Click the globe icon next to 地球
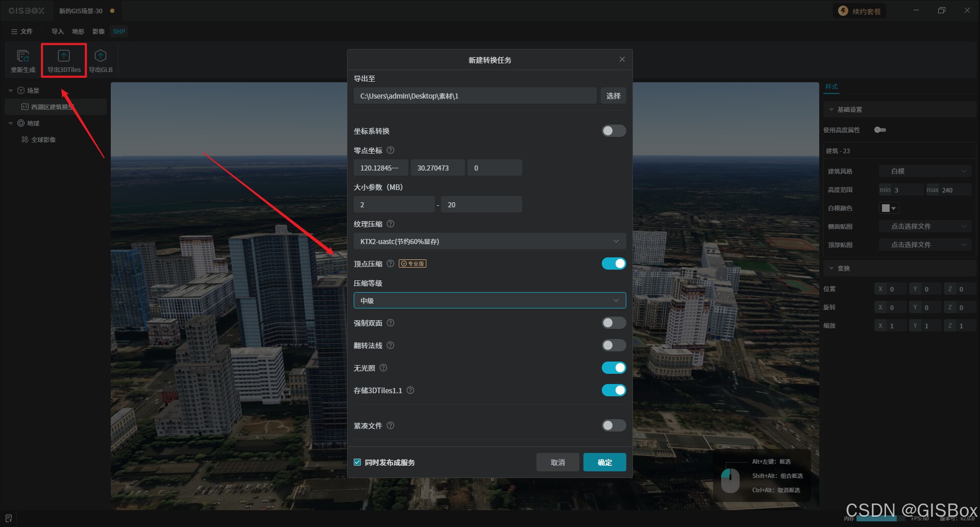This screenshot has width=980, height=527. click(x=21, y=124)
